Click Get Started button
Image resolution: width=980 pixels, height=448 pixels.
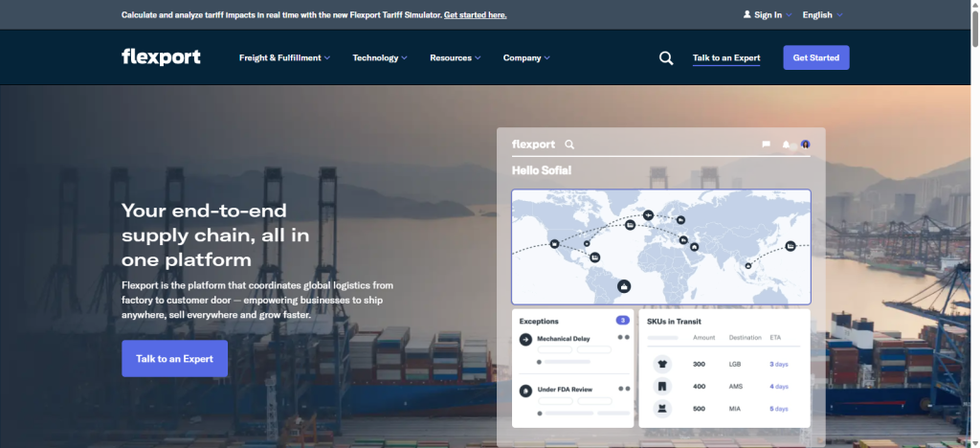[815, 57]
